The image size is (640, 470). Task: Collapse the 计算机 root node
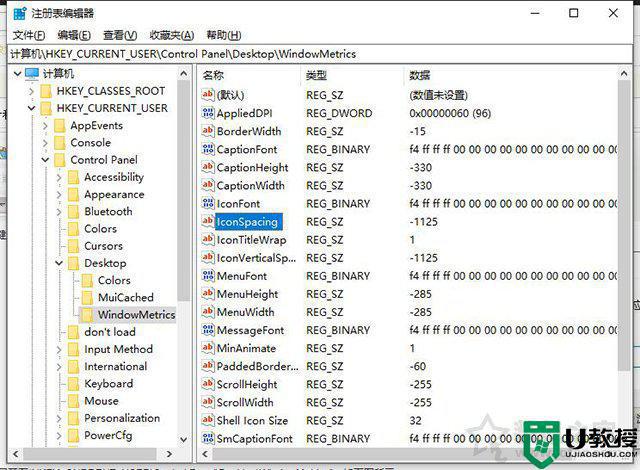click(x=18, y=74)
